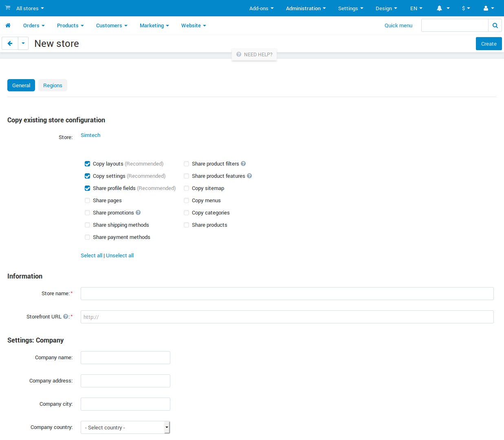This screenshot has height=440, width=504.
Task: Open the All stores dropdown
Action: (30, 8)
